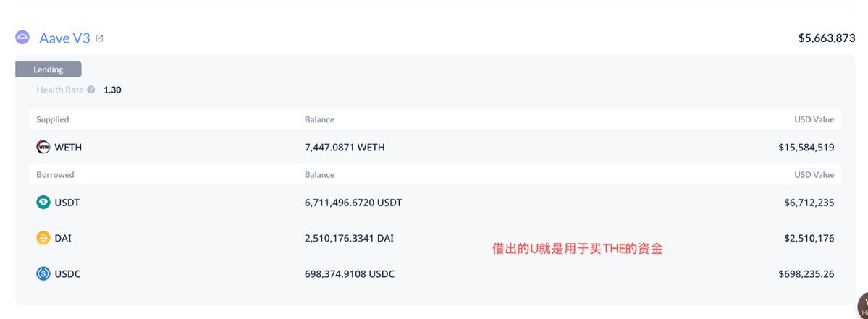Image resolution: width=868 pixels, height=319 pixels.
Task: Click the partial round icon at bottom-right corner
Action: tap(862, 305)
